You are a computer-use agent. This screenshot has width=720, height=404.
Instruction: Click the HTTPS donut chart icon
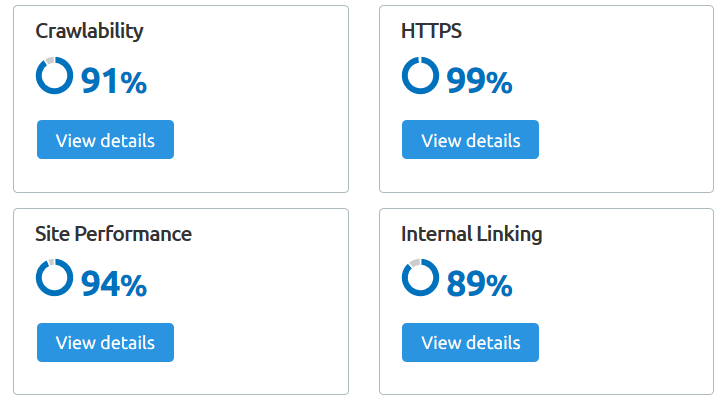click(x=420, y=76)
